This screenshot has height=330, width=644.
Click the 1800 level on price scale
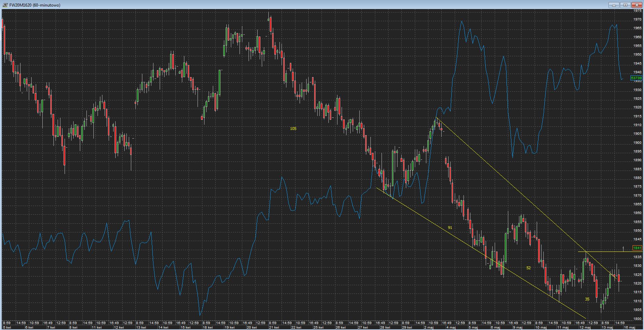point(637,319)
